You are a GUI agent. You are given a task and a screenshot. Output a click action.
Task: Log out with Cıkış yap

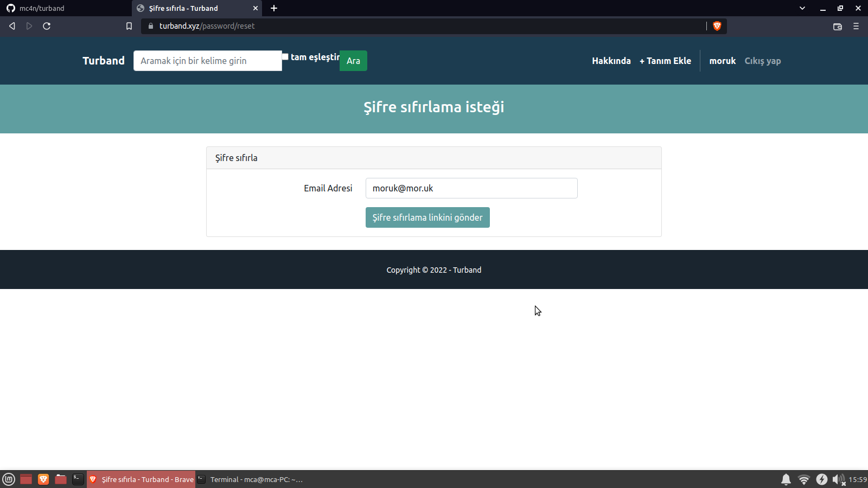coord(763,61)
